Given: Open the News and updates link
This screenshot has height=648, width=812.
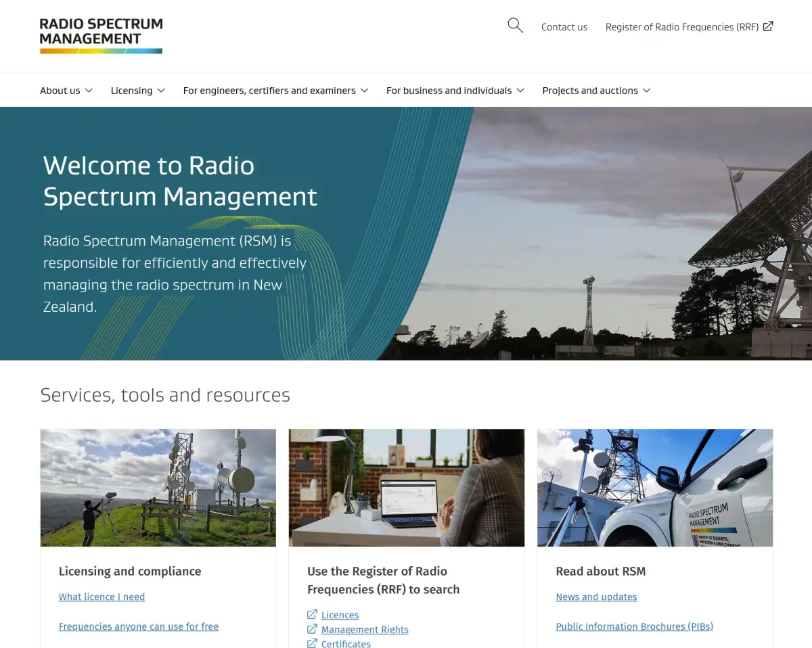Looking at the screenshot, I should click(596, 597).
